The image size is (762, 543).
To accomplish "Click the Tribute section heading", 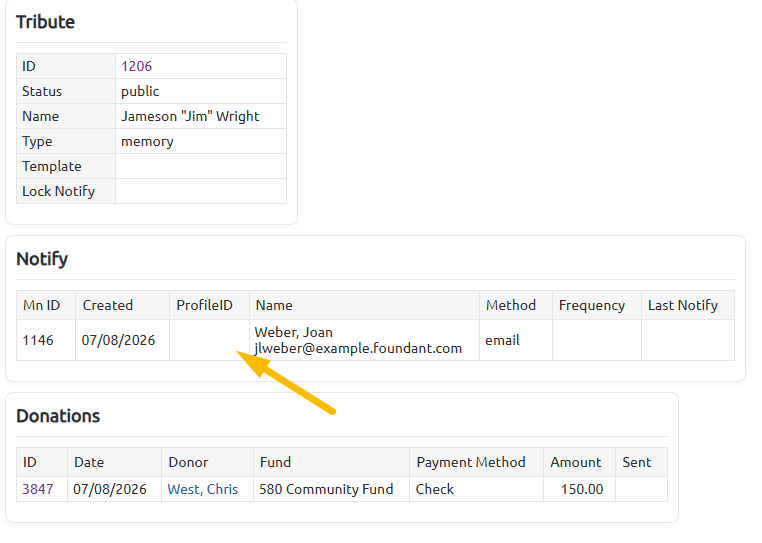I will tap(45, 22).
